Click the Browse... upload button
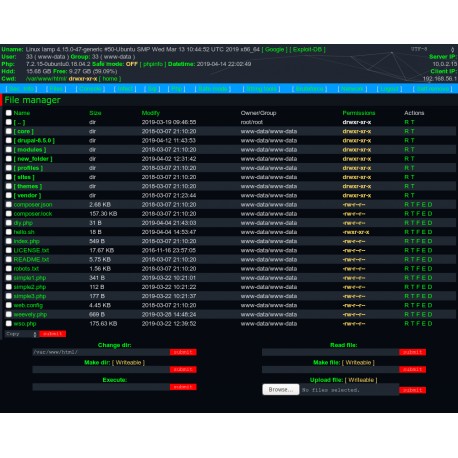This screenshot has height=458, width=458. click(x=281, y=390)
